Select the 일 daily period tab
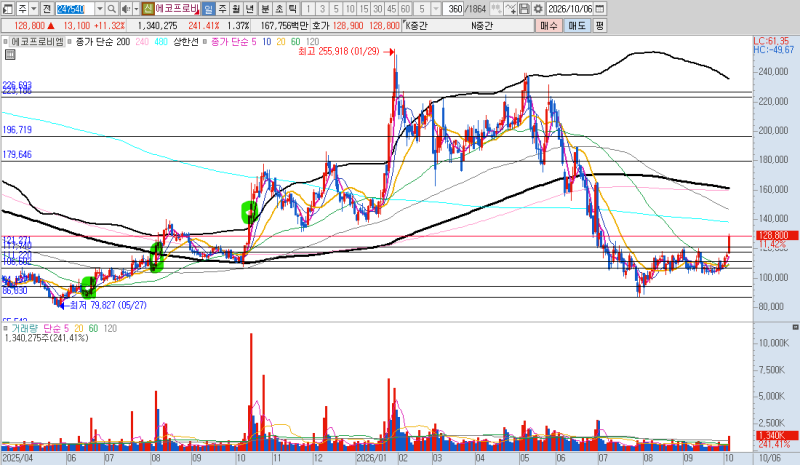800x465 pixels. point(208,9)
